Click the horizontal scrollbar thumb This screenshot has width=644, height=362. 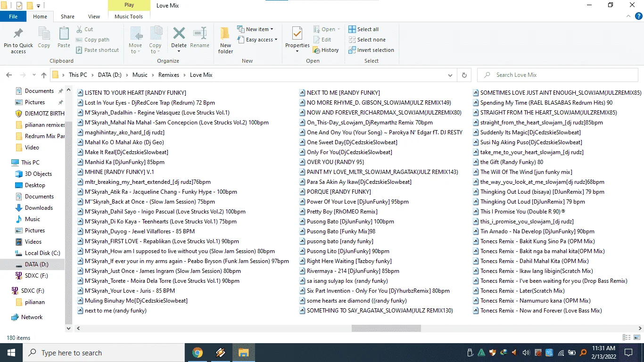coord(386,328)
